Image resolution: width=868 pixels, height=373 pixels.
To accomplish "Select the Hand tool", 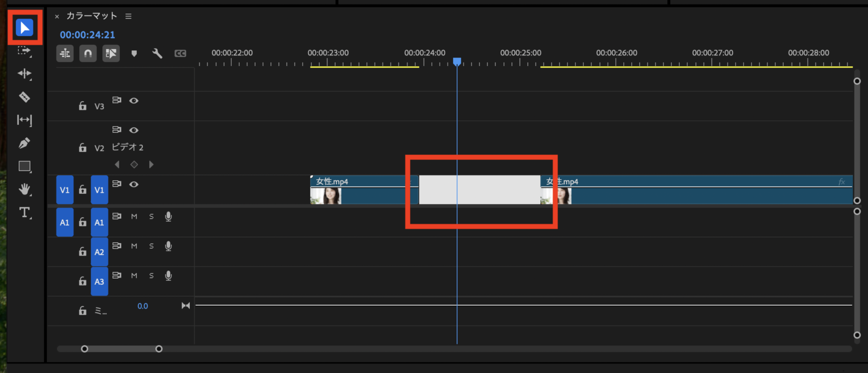I will 25,189.
